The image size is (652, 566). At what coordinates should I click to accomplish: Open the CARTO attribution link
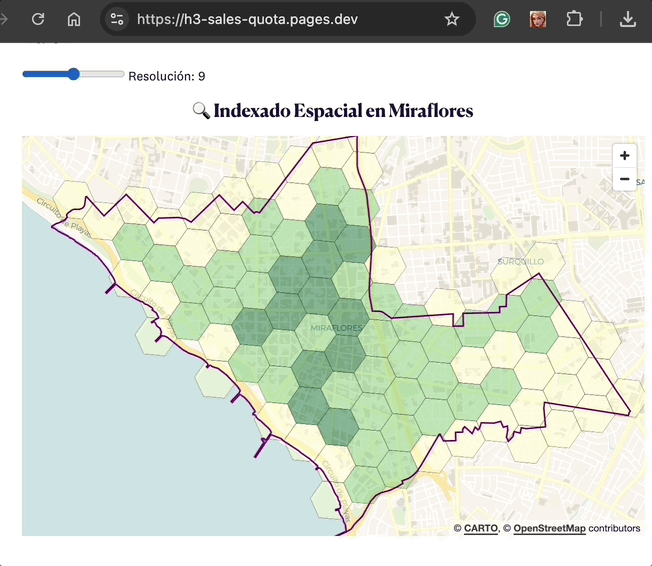click(481, 528)
